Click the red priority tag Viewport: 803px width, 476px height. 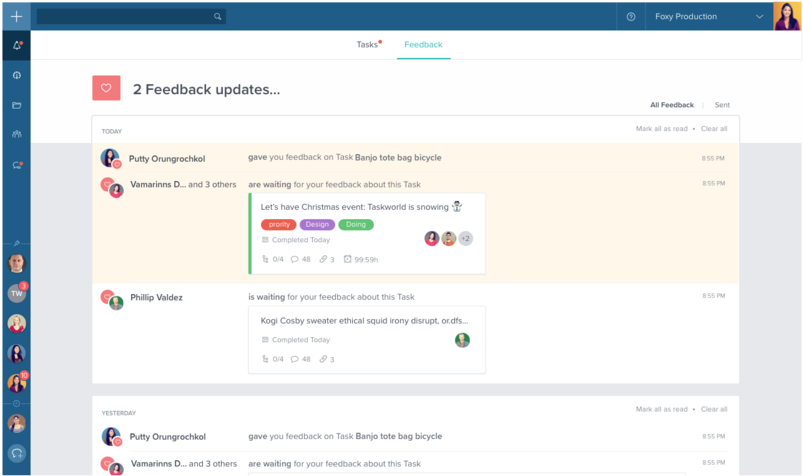click(x=279, y=224)
